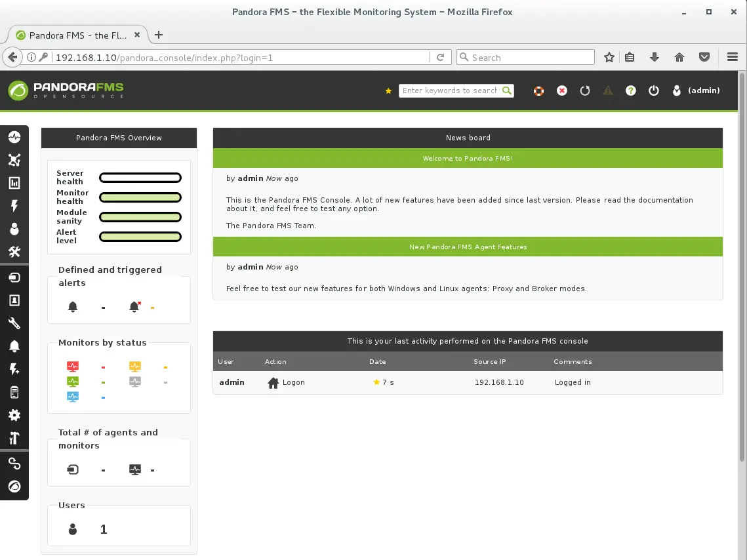Open the Firefox hamburger menu
This screenshot has height=560, width=747.
click(x=733, y=57)
